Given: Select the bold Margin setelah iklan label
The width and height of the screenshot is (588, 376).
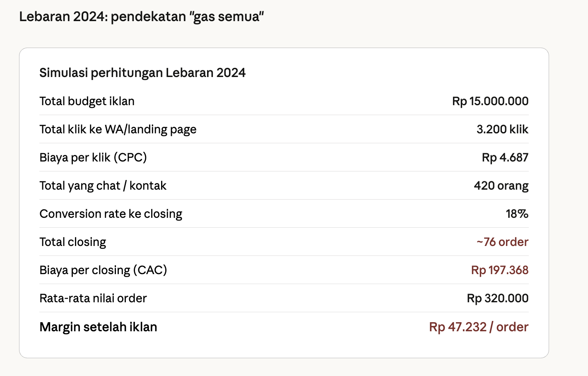Looking at the screenshot, I should click(x=98, y=327).
